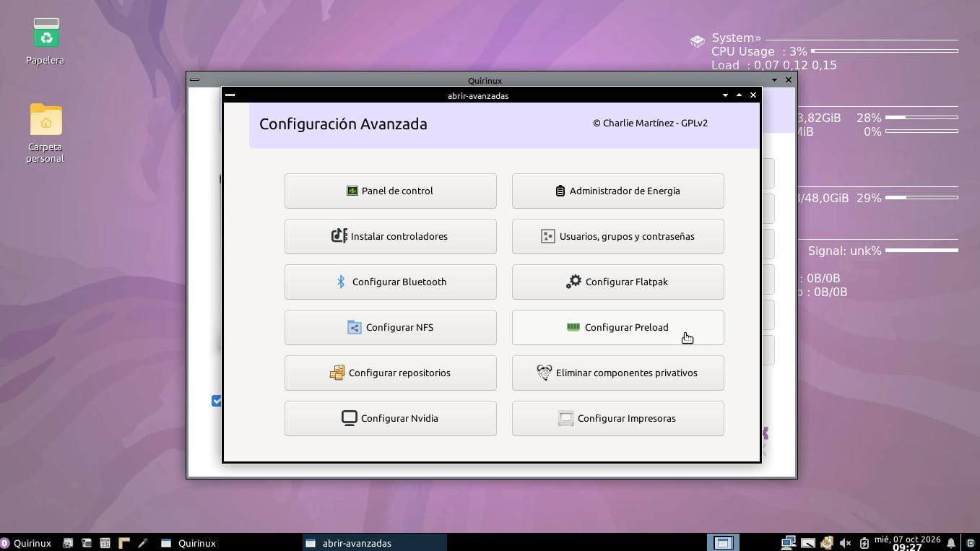The height and width of the screenshot is (551, 980).
Task: Click the workspace pager in the taskbar
Action: [x=723, y=543]
